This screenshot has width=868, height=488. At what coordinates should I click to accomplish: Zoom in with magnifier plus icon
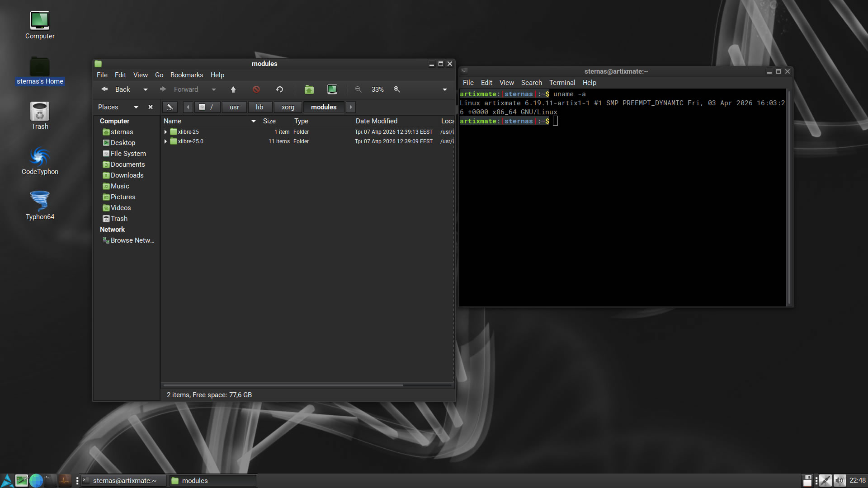(x=397, y=89)
